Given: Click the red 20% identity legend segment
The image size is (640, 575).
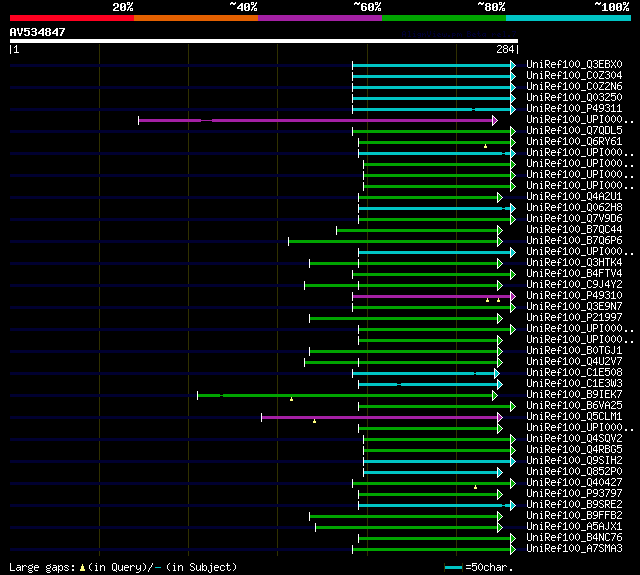Looking at the screenshot, I should click(x=72, y=18).
